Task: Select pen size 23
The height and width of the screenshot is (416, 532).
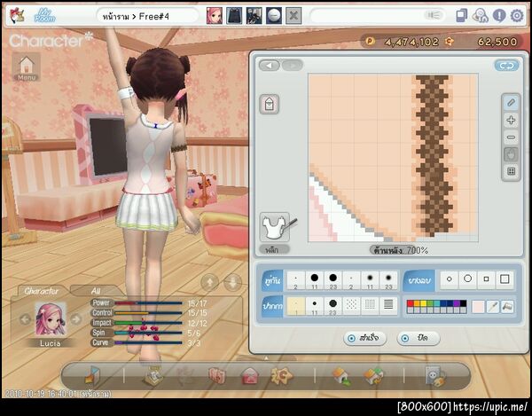Action: [x=332, y=306]
